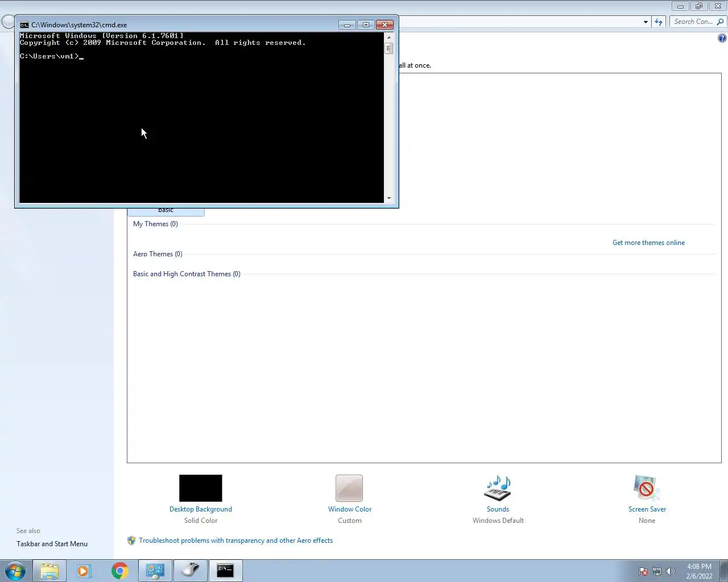Click the Show desktop strip beside the clock

coord(724,571)
